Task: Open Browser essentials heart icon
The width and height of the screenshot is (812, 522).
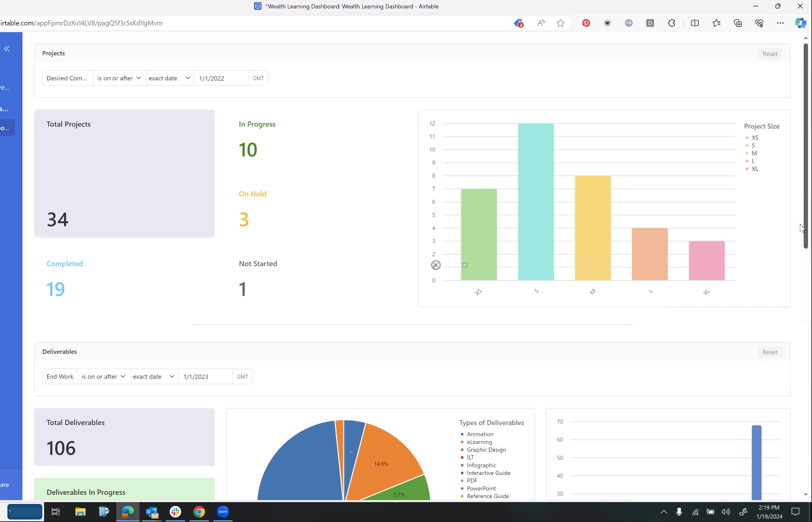Action: 759,23
